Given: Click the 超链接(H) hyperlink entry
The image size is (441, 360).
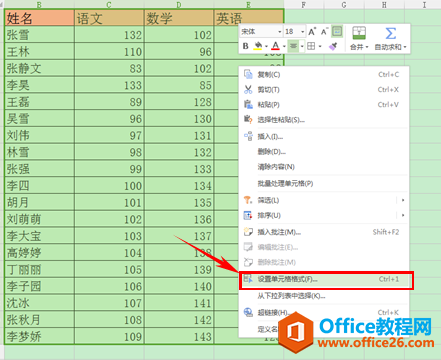Looking at the screenshot, I should (x=324, y=312).
